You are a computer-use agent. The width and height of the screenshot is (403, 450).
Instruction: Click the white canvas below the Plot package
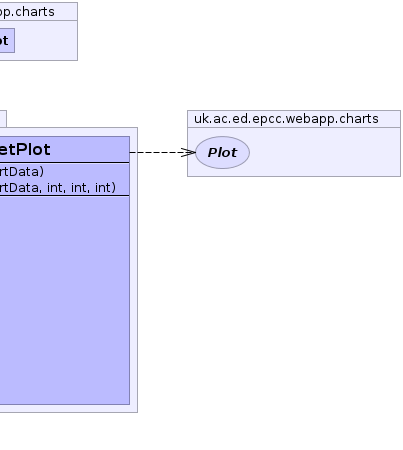293,300
